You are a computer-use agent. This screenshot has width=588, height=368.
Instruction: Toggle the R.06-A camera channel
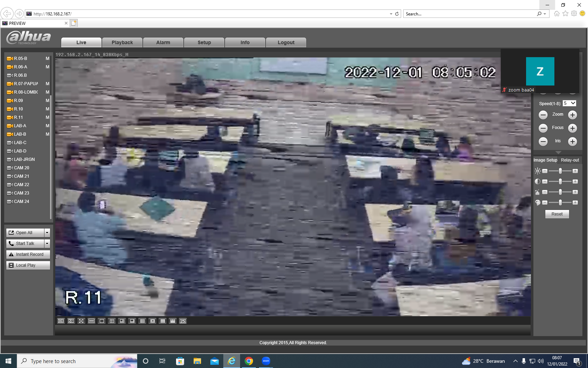pyautogui.click(x=20, y=67)
